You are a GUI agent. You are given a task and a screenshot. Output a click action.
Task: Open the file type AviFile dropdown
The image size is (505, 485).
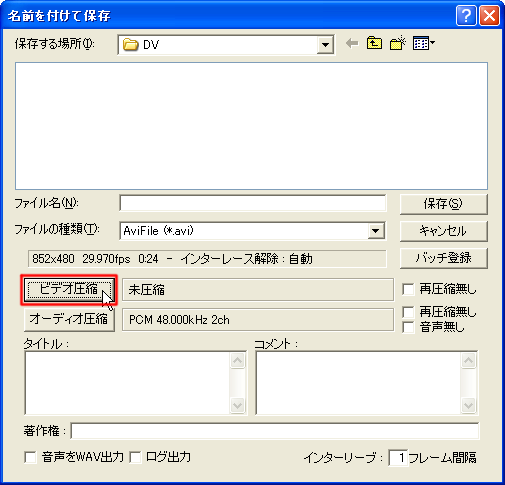pyautogui.click(x=376, y=231)
